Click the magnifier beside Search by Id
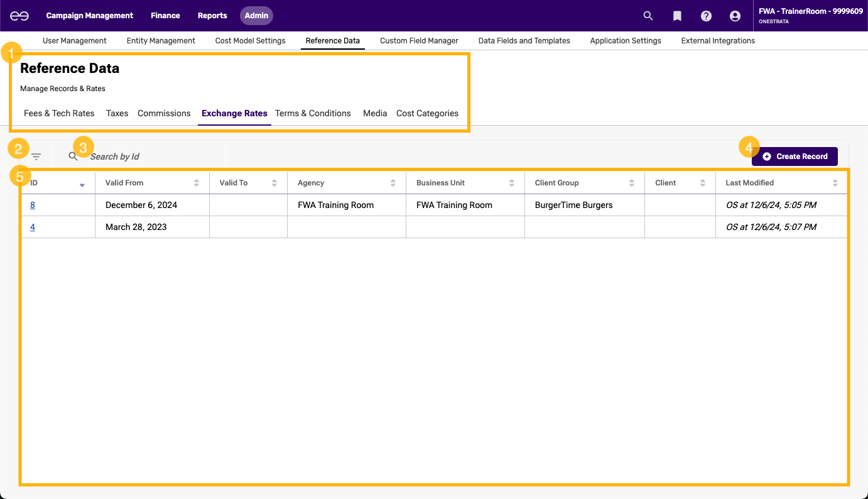 point(73,156)
